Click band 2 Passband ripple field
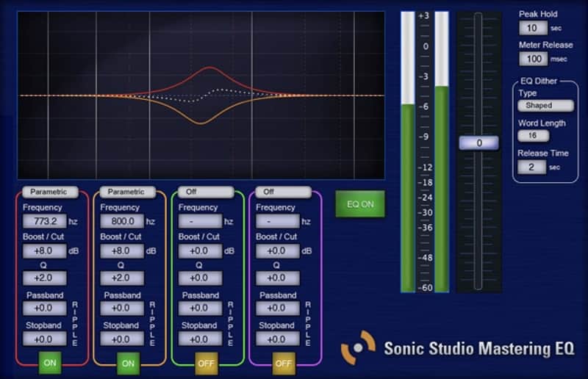Viewport: 588px width, 379px height. click(x=122, y=308)
